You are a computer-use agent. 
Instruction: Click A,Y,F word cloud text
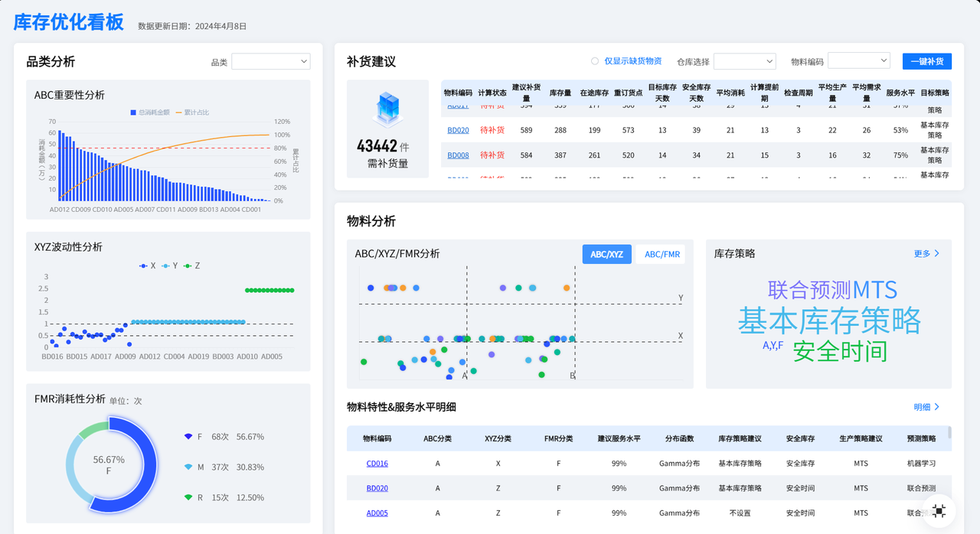pos(773,346)
